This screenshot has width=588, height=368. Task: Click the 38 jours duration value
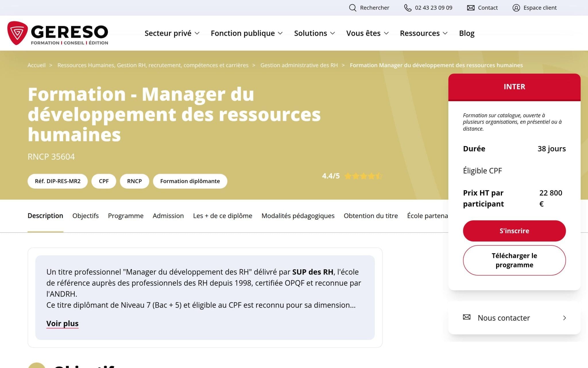pos(552,149)
